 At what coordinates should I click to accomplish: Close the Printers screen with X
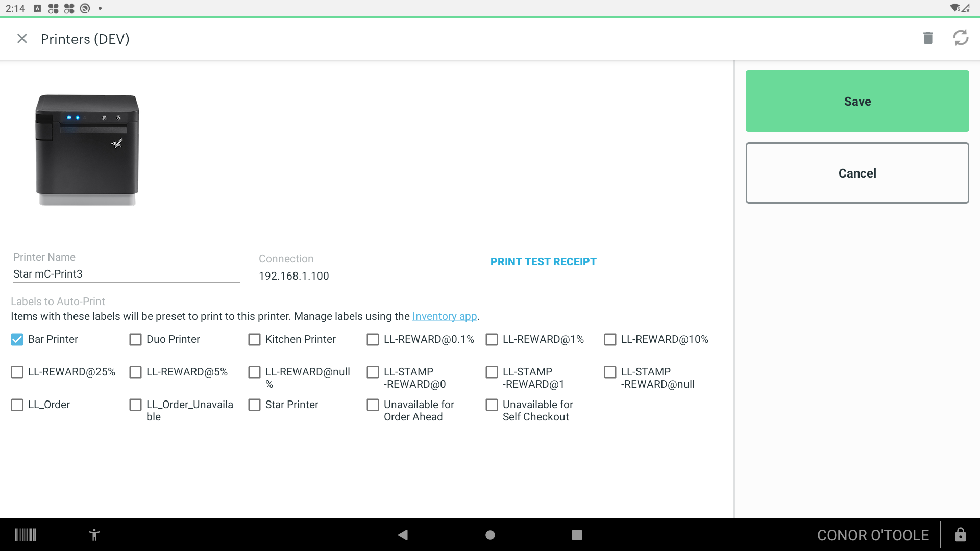[x=22, y=39]
